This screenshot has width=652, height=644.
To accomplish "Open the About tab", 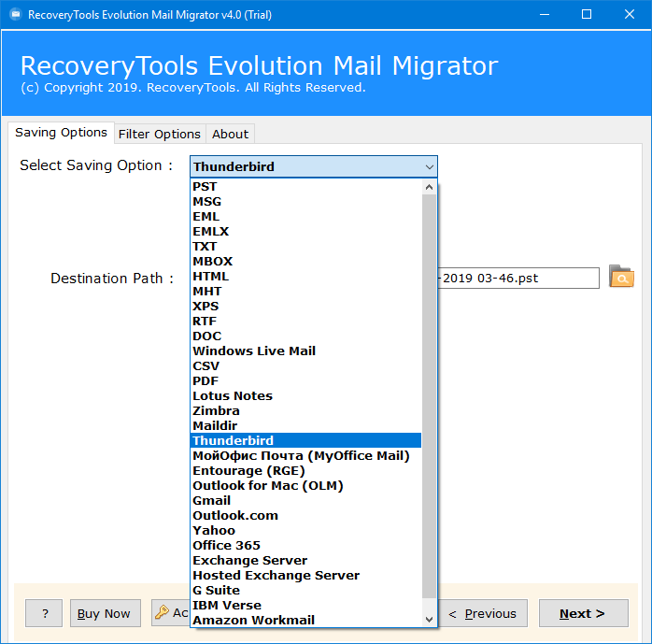I will [230, 134].
